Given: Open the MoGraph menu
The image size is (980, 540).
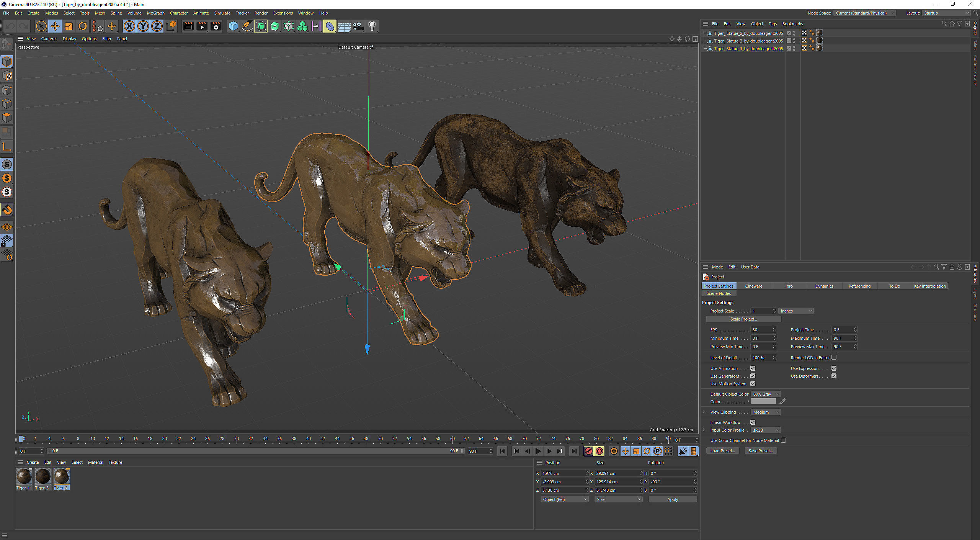Looking at the screenshot, I should [155, 13].
